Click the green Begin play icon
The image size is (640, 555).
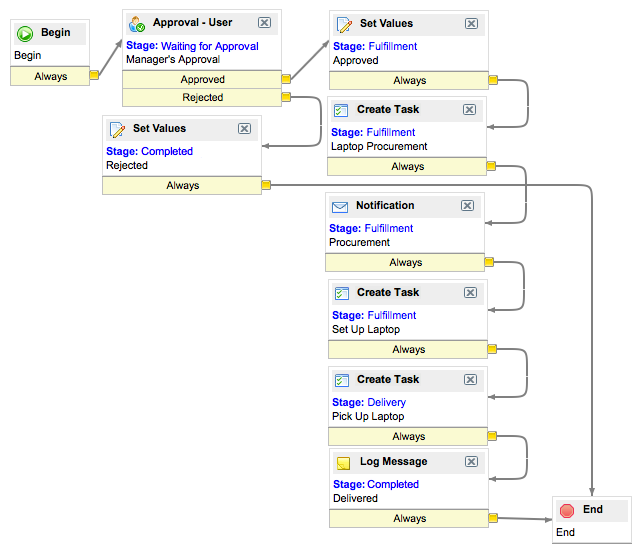(25, 34)
